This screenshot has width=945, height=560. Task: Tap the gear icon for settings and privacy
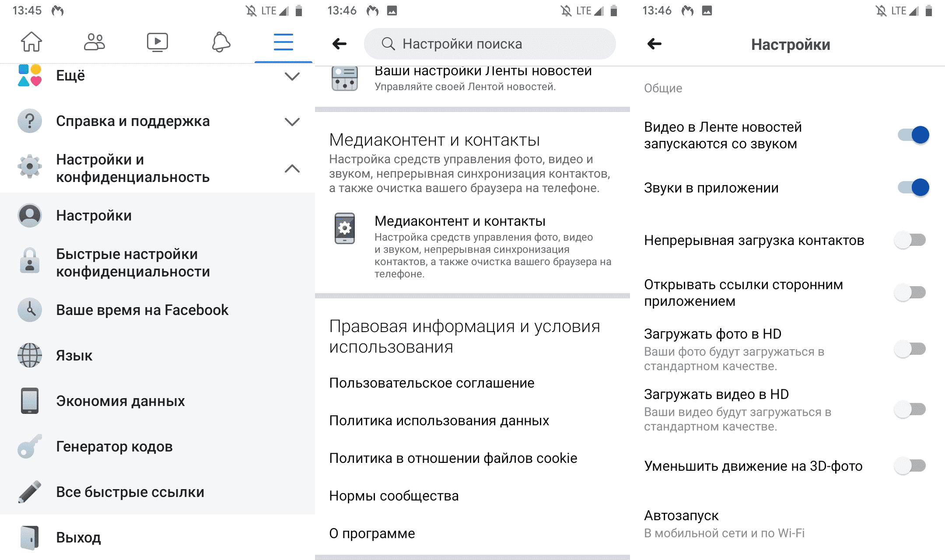point(30,166)
